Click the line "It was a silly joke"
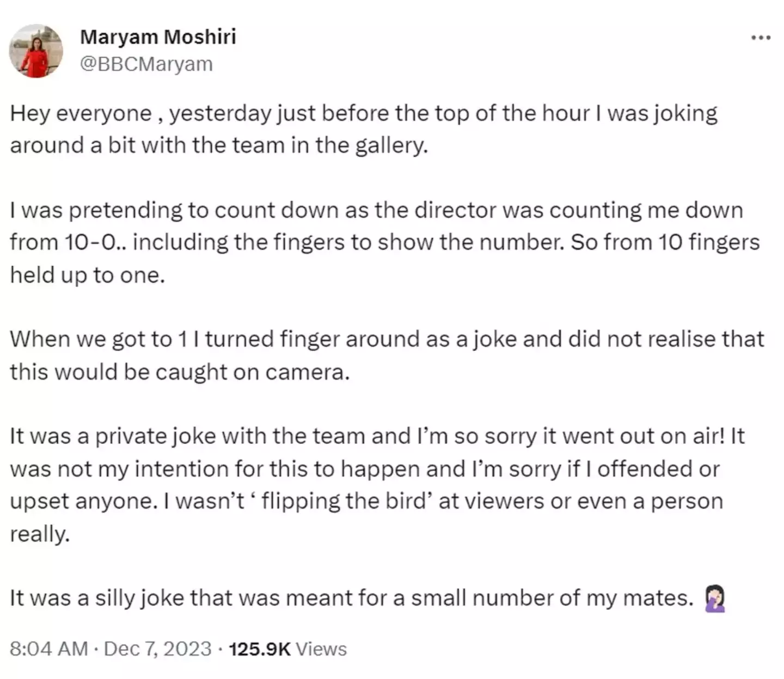This screenshot has height=679, width=784. pos(351,598)
